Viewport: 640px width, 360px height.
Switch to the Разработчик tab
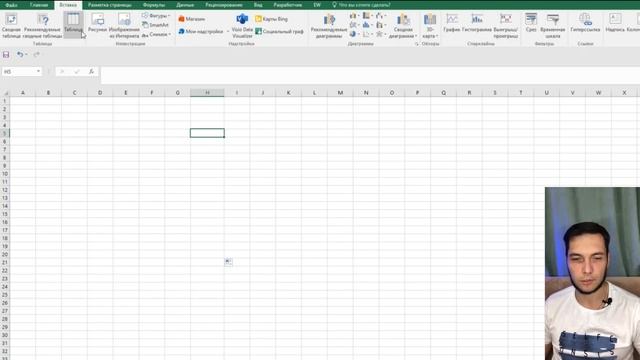pos(288,5)
